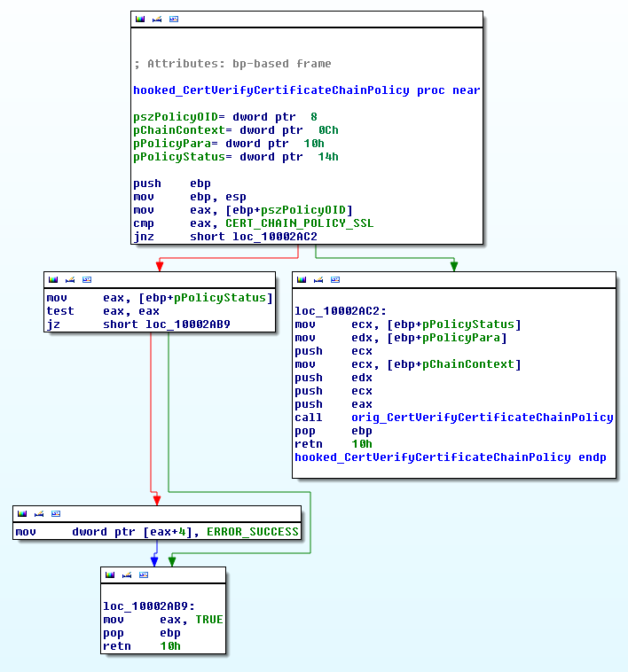Viewport: 628px width, 672px height.
Task: Click the ERROR_SUCCESS constant
Action: click(253, 532)
